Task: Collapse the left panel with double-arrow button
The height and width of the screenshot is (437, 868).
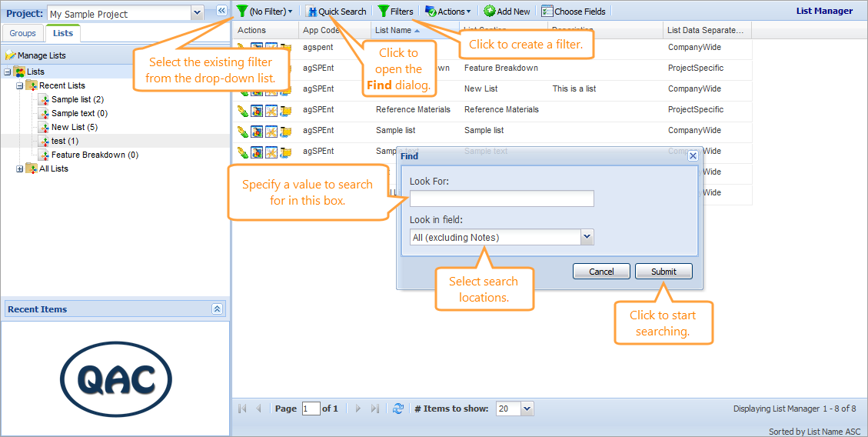Action: 221,11
